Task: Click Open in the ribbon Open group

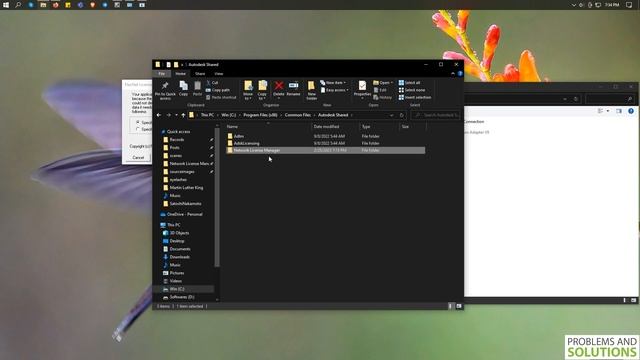Action: [383, 82]
